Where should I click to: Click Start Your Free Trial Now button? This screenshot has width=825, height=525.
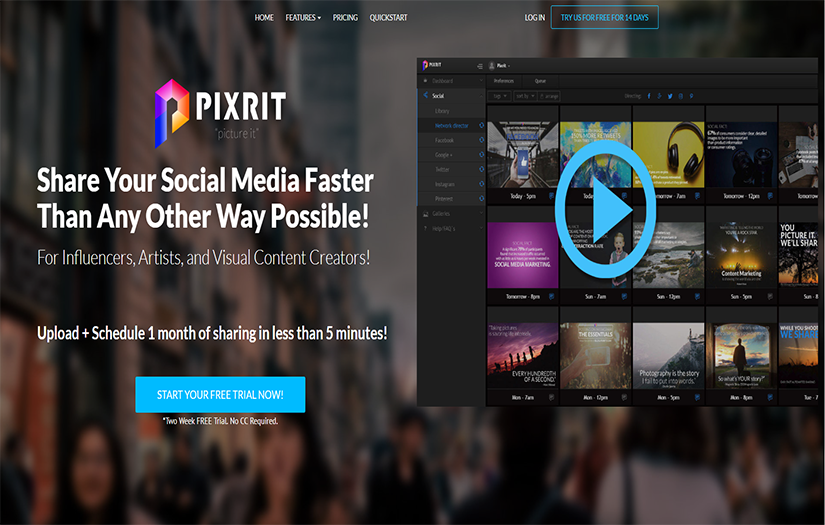point(220,395)
